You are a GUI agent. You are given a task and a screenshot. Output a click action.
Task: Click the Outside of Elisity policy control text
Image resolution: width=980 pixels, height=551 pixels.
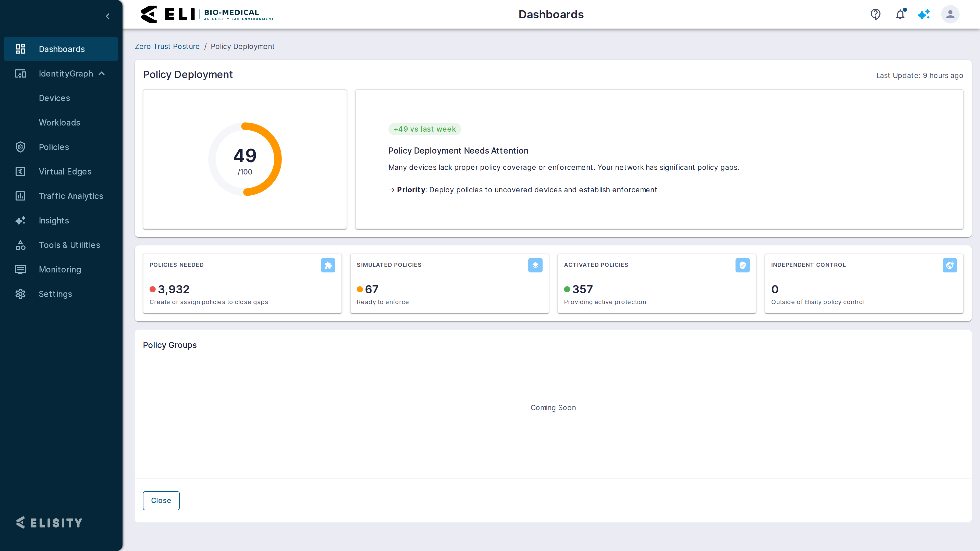coord(817,302)
